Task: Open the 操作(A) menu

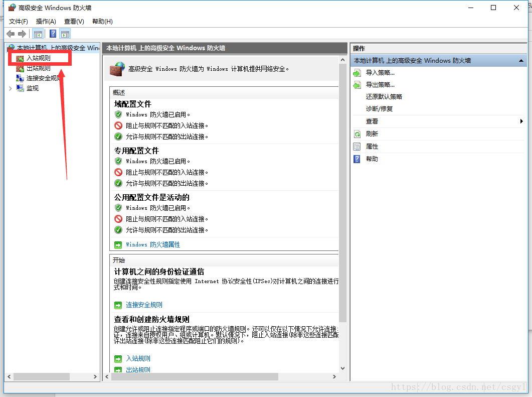Action: [46, 22]
